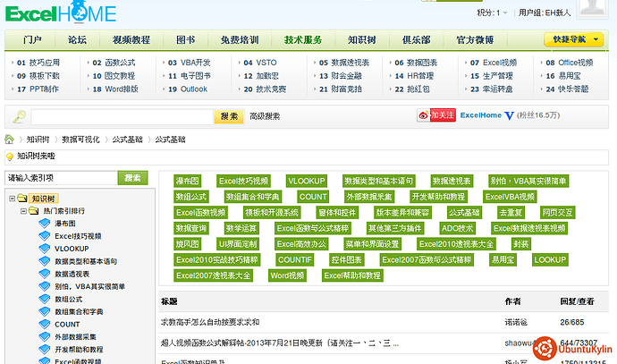Click the key icon beside search box
The height and width of the screenshot is (364, 617).
19,116
